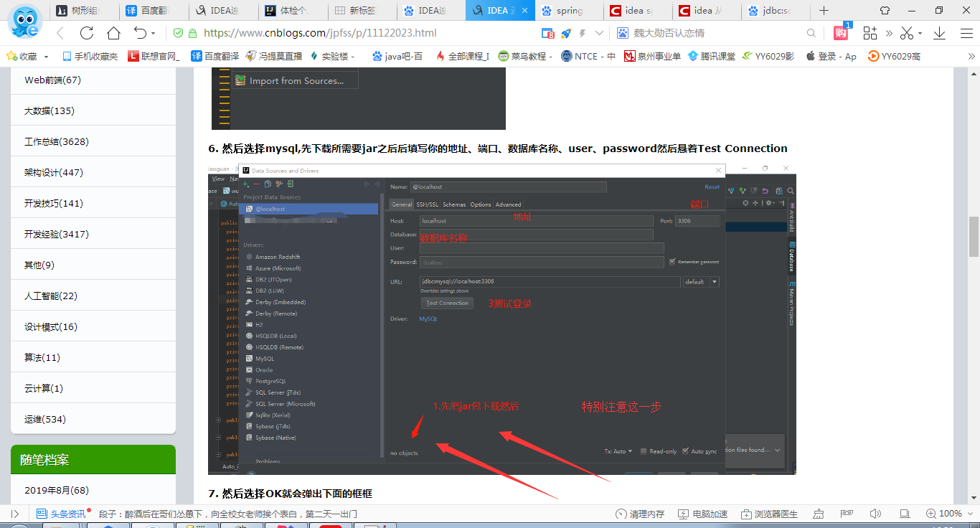Screen dimensions: 980x528
Task: Toggle the speaker mute icon in status bar
Action: [x=875, y=514]
